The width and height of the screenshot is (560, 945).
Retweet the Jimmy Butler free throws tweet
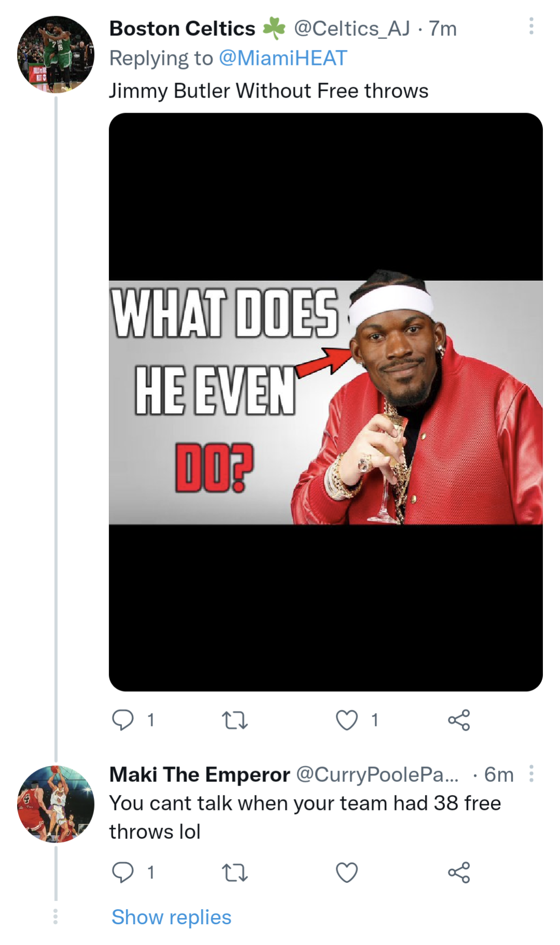235,720
